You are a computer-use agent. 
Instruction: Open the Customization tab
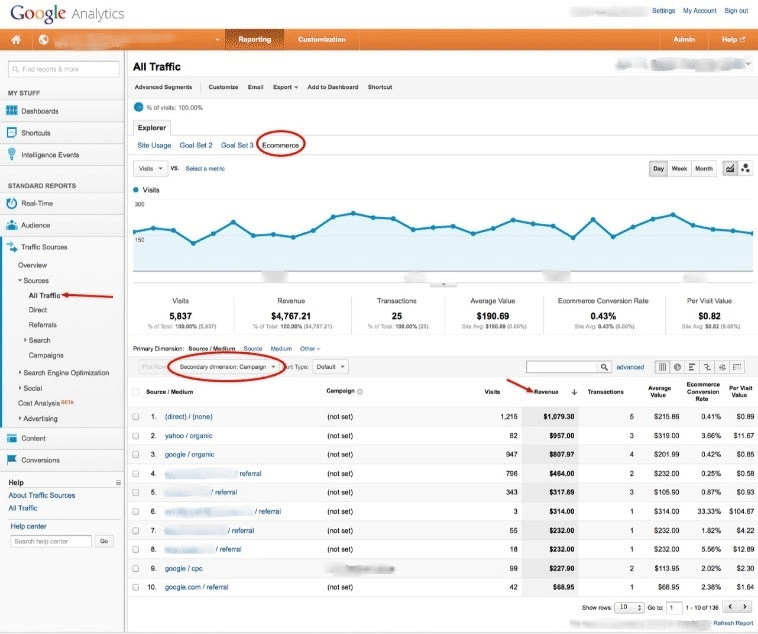pos(321,40)
